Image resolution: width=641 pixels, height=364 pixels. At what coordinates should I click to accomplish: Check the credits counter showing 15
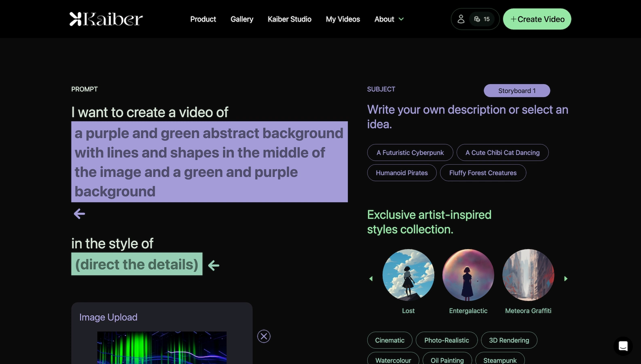point(482,19)
